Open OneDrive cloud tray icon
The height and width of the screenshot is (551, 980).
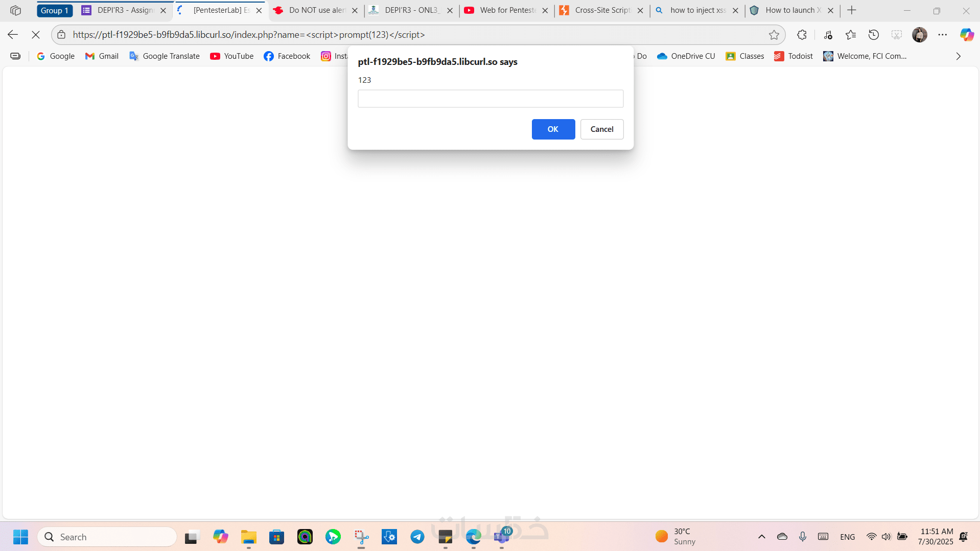(782, 537)
